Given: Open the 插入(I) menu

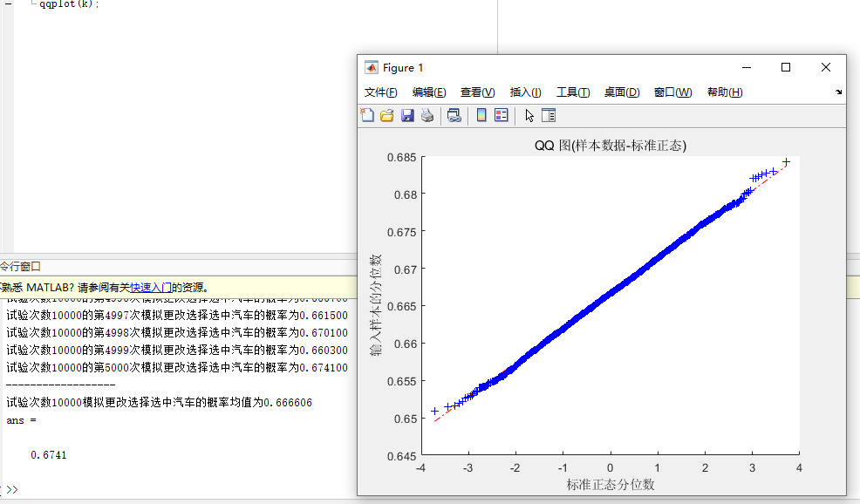Looking at the screenshot, I should (525, 92).
